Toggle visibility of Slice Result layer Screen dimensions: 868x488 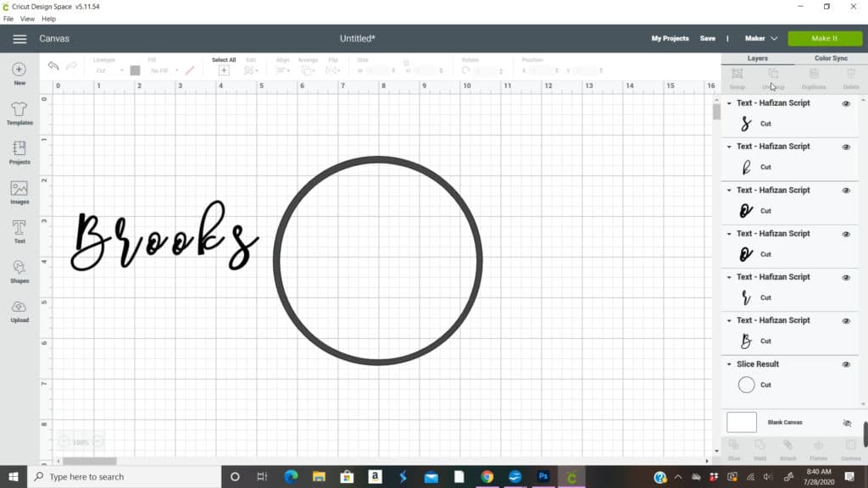pos(846,364)
